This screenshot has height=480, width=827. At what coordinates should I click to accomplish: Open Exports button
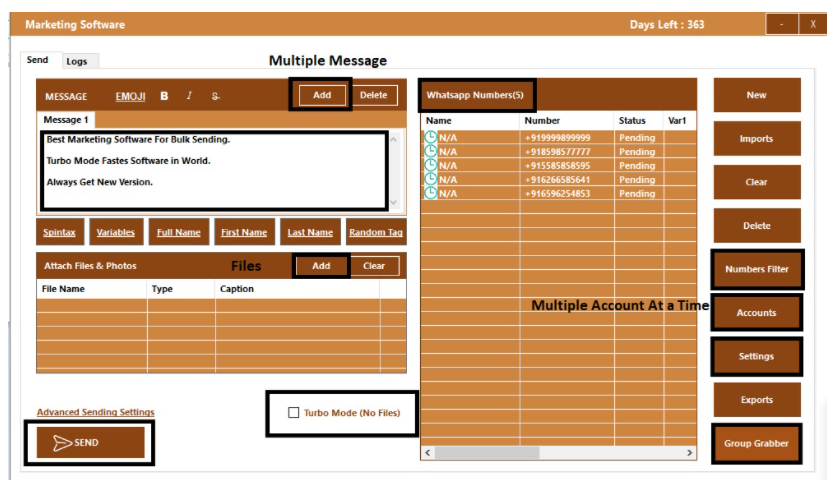(x=757, y=400)
